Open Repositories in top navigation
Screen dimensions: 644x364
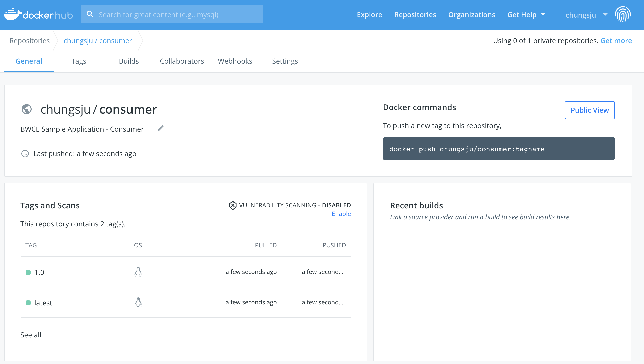pyautogui.click(x=415, y=15)
